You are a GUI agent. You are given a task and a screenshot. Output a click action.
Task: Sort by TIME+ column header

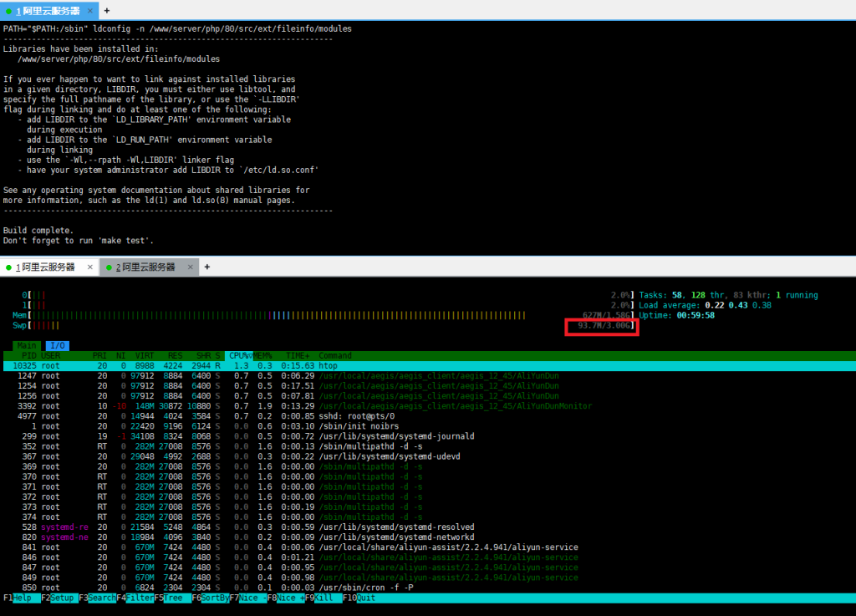click(298, 356)
